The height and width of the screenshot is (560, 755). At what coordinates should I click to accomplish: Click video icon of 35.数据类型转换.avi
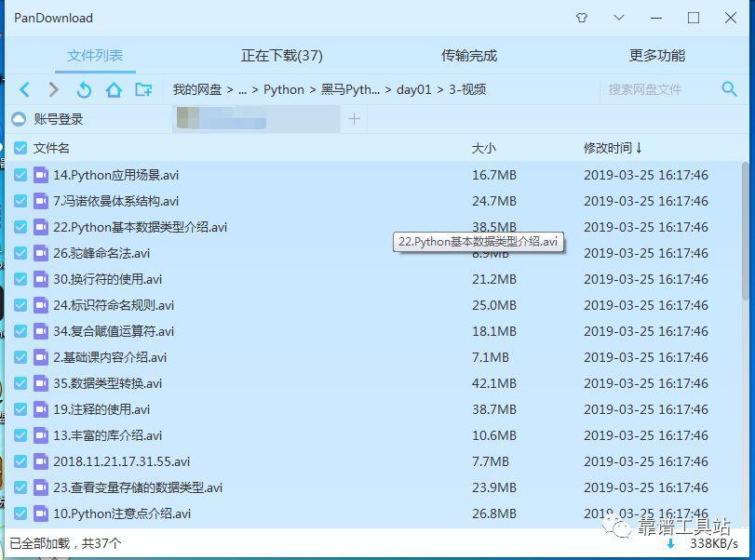tap(41, 383)
